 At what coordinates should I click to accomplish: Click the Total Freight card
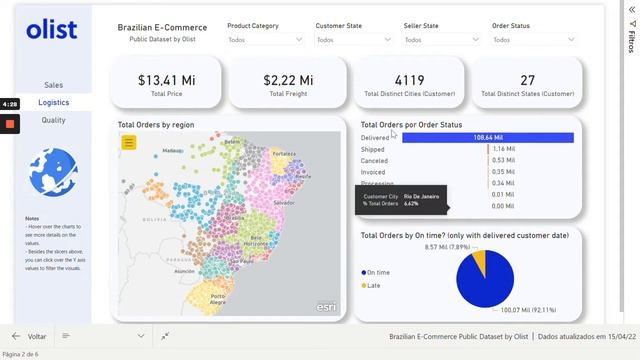pos(288,83)
